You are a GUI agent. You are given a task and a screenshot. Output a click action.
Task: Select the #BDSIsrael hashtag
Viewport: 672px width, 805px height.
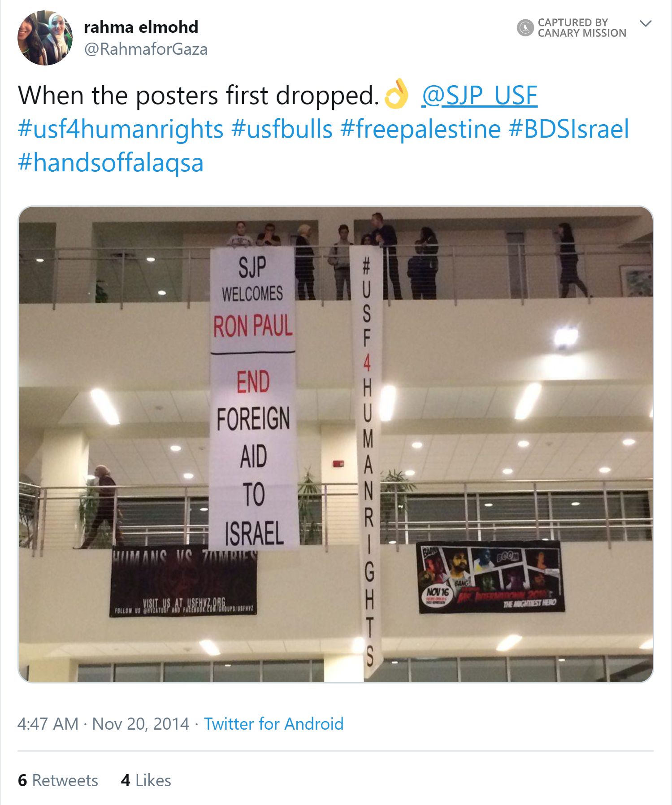tap(569, 129)
